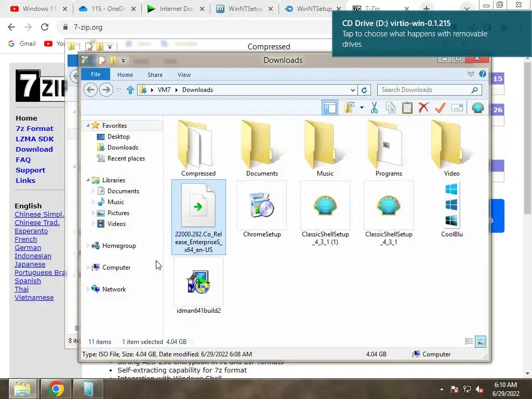Viewport: 532px width, 399px height.
Task: Open Chrome from taskbar
Action: [x=56, y=389]
